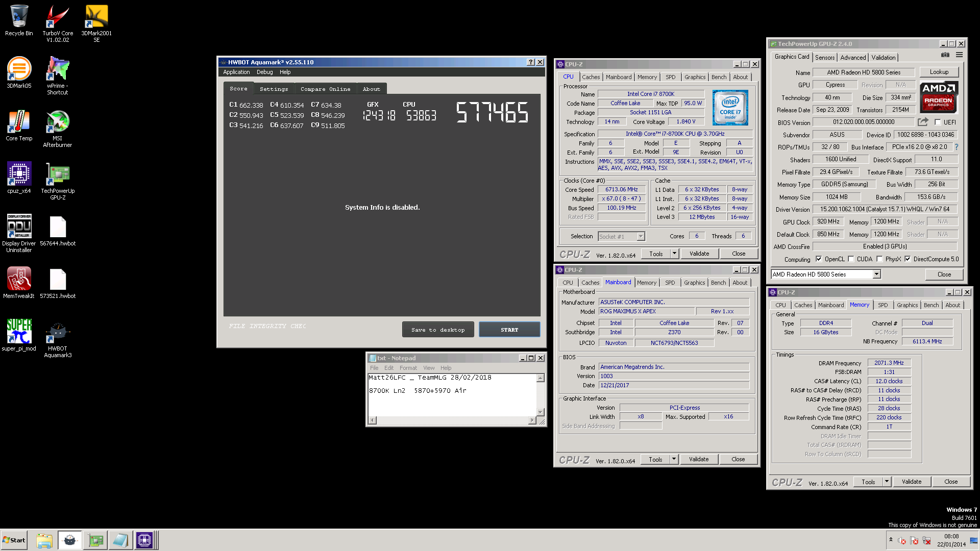The height and width of the screenshot is (551, 980).
Task: Open SPD tab in CPU-Z Memory window
Action: pyautogui.click(x=883, y=305)
